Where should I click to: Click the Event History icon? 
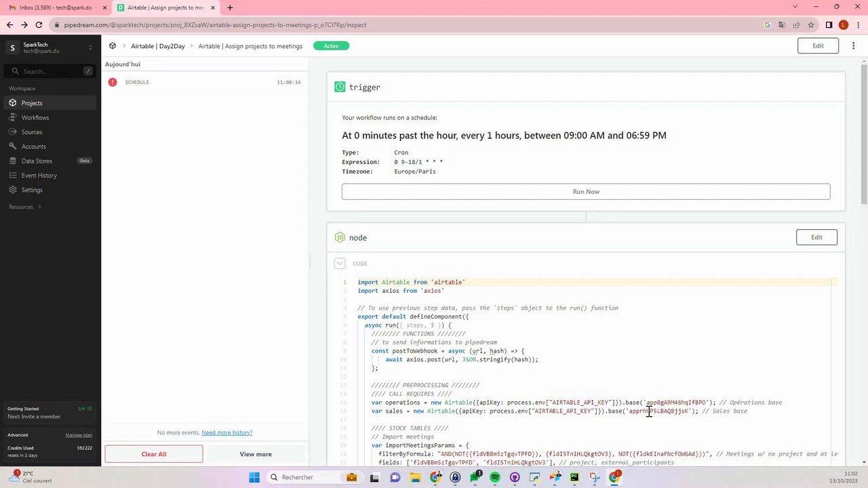pyautogui.click(x=13, y=176)
